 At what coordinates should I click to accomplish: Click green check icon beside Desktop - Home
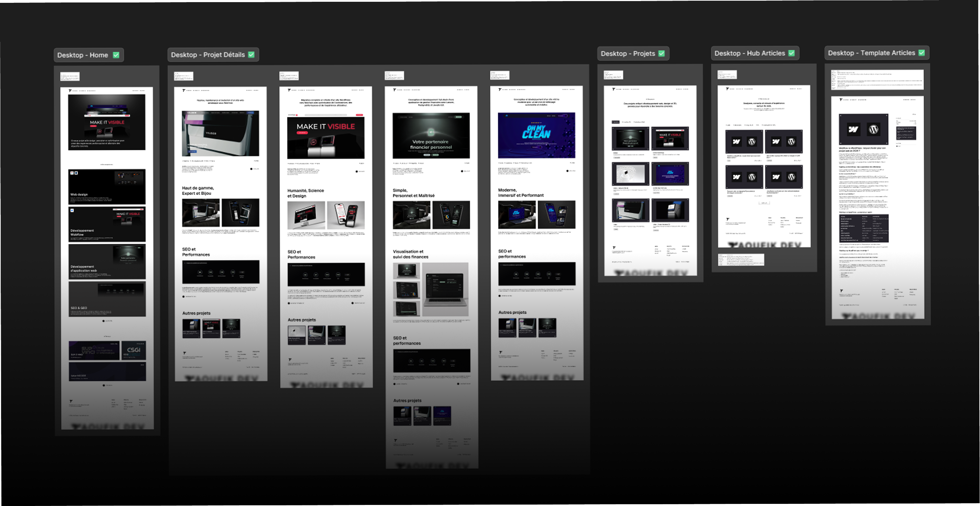pyautogui.click(x=116, y=55)
